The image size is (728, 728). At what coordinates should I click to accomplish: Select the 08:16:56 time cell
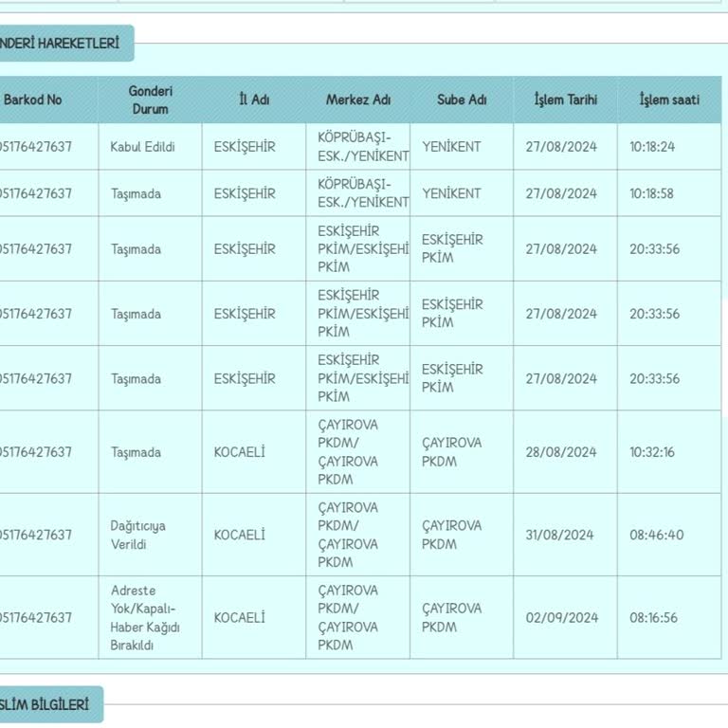(x=669, y=617)
